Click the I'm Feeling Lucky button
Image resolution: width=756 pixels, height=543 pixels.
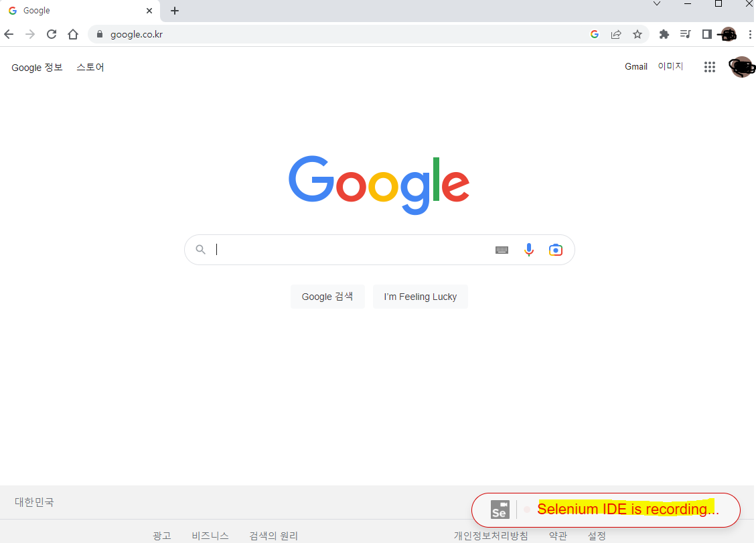click(x=420, y=297)
